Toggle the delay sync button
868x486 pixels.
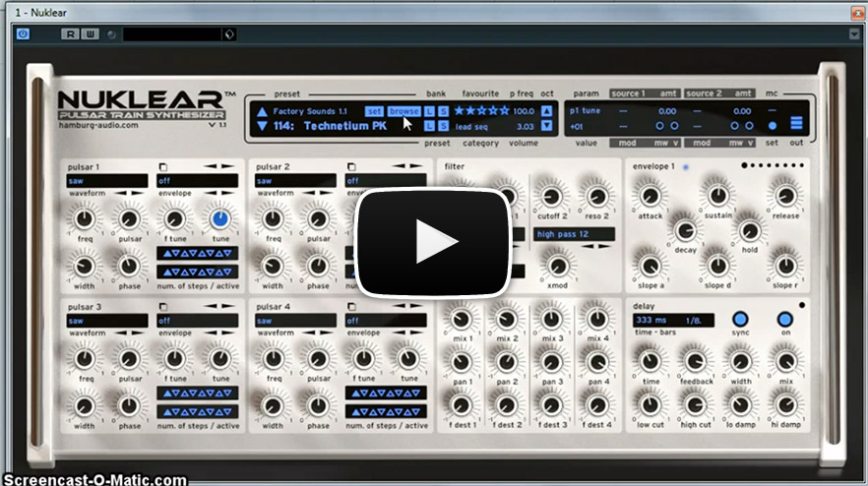[740, 320]
